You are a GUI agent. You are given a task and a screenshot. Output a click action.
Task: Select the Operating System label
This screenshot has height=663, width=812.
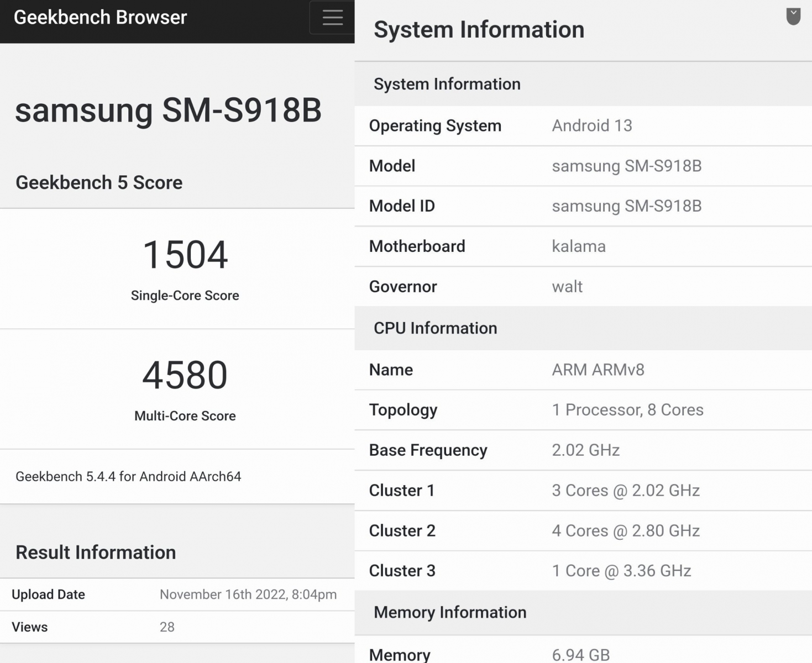(x=435, y=126)
